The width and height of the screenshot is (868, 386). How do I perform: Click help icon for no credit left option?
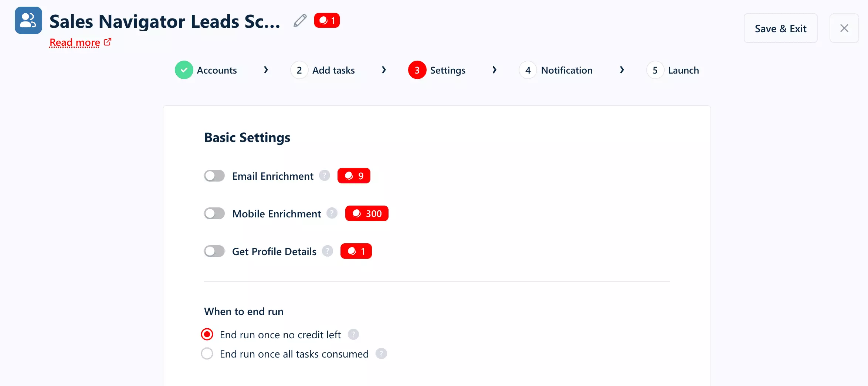pos(353,334)
